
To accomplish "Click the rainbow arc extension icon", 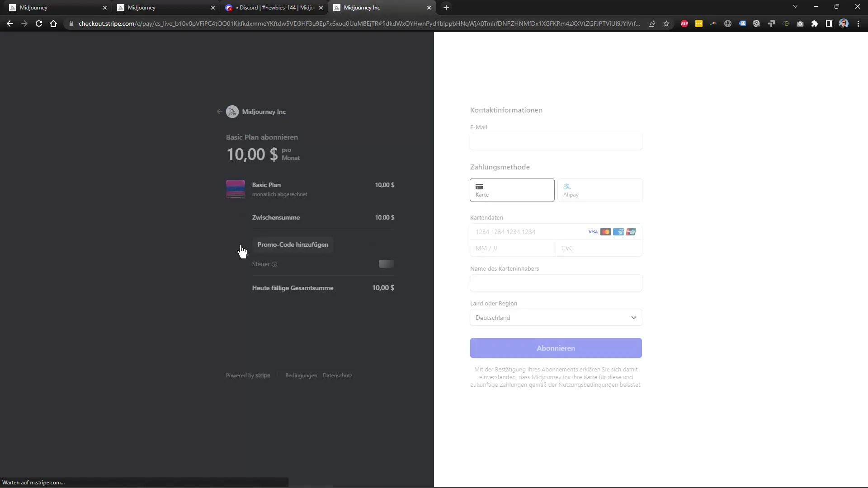I will coord(713,23).
